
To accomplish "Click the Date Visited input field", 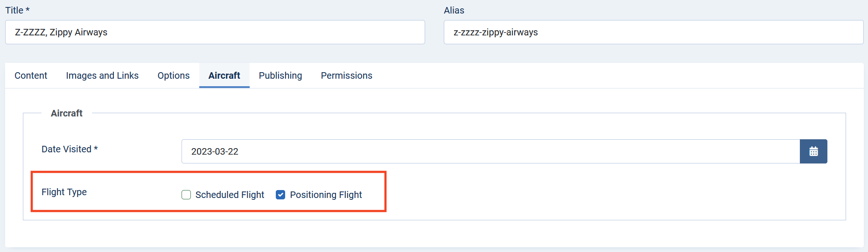I will coord(490,151).
